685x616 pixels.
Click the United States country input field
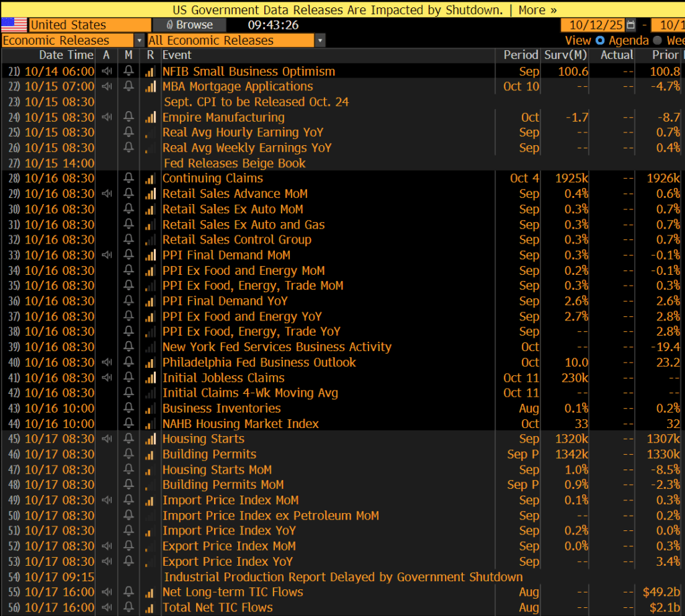pos(90,25)
